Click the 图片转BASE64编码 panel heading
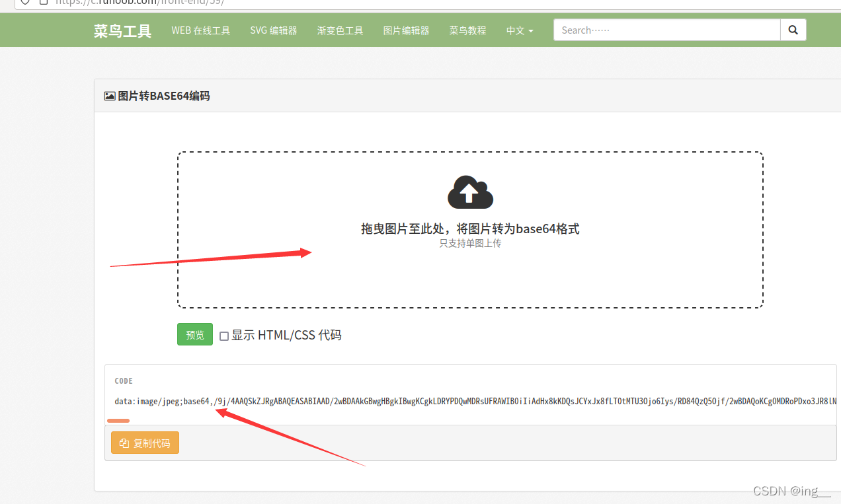 tap(164, 96)
